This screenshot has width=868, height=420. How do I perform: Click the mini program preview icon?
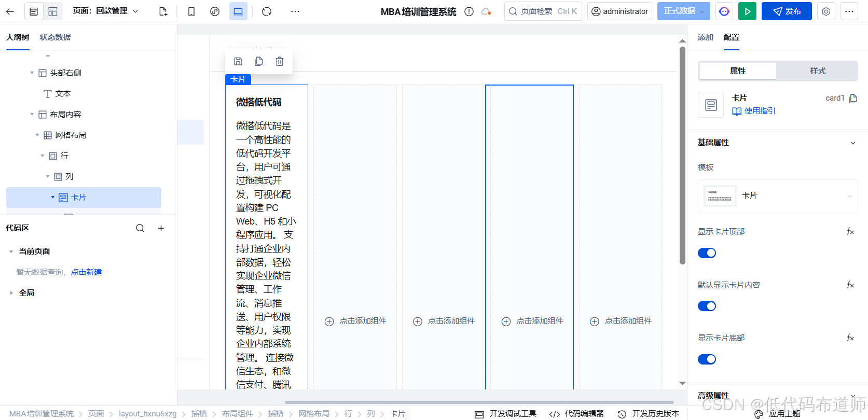[x=215, y=11]
